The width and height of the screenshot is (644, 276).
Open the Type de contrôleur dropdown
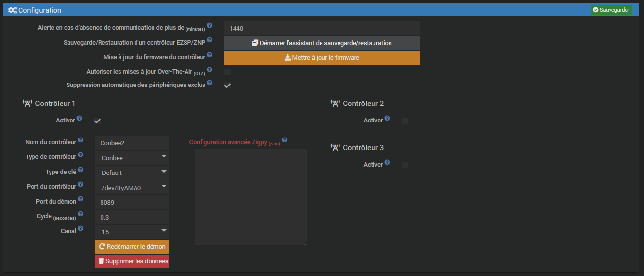133,158
